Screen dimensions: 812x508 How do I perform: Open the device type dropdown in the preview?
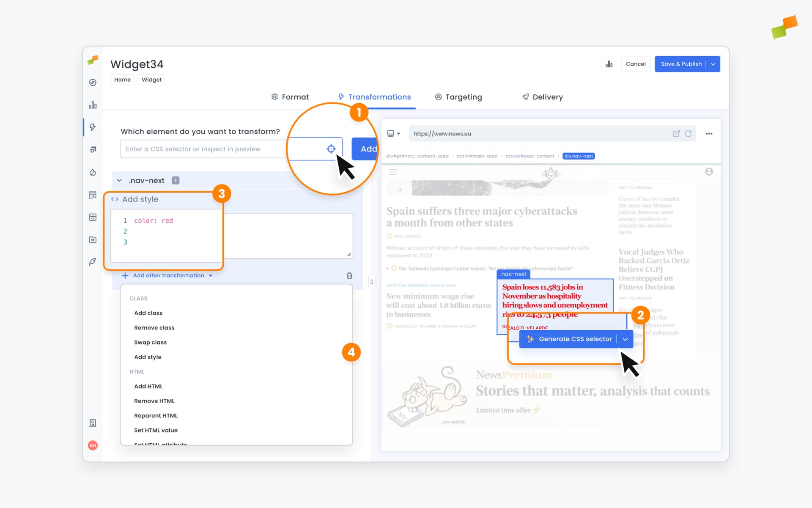pyautogui.click(x=393, y=133)
